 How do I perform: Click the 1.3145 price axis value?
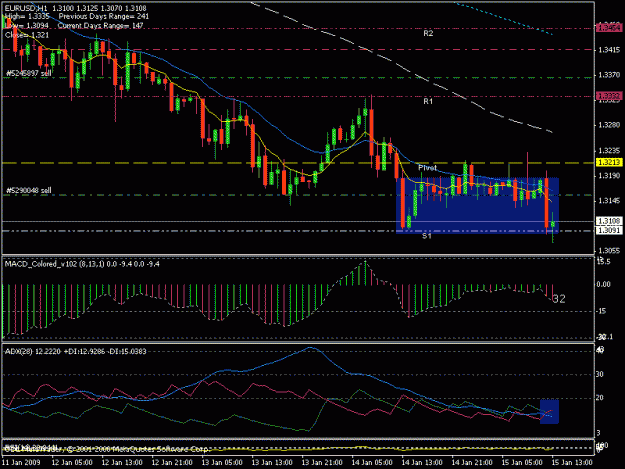(609, 201)
